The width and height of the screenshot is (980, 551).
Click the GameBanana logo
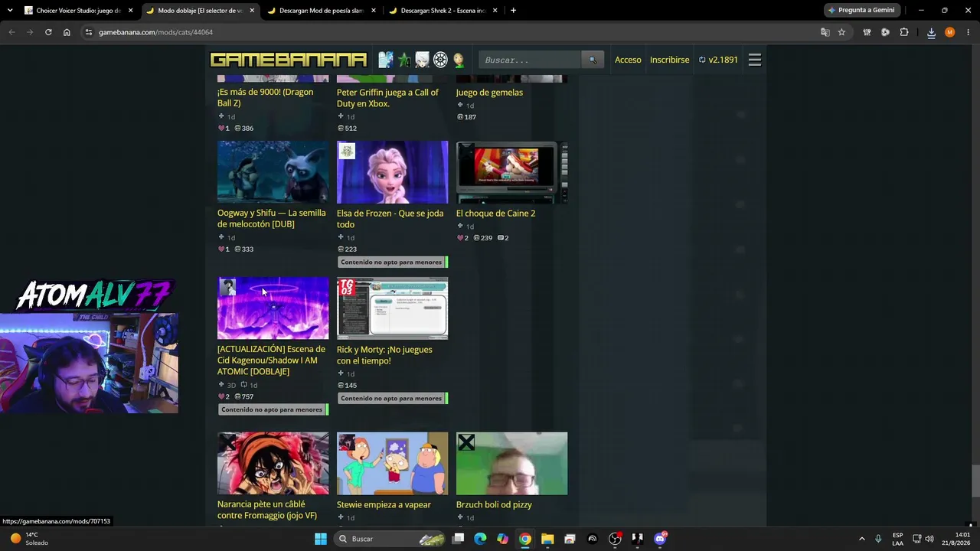pos(289,60)
